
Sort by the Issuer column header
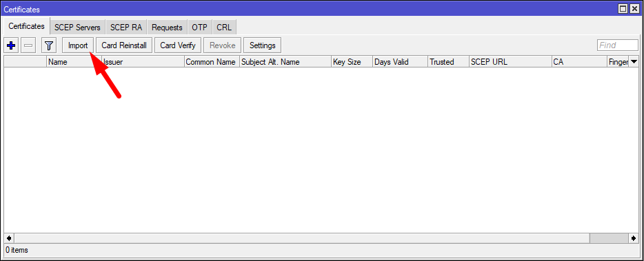[143, 62]
